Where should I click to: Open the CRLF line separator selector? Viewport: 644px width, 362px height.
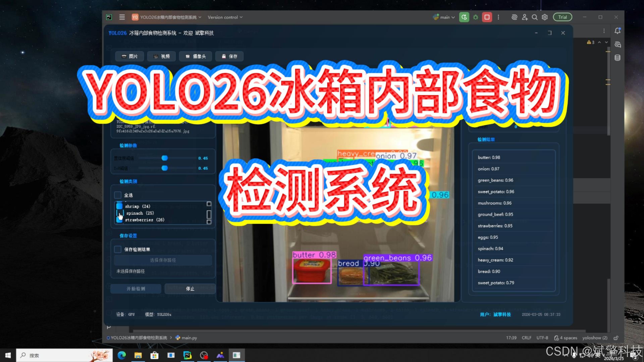coord(526,338)
